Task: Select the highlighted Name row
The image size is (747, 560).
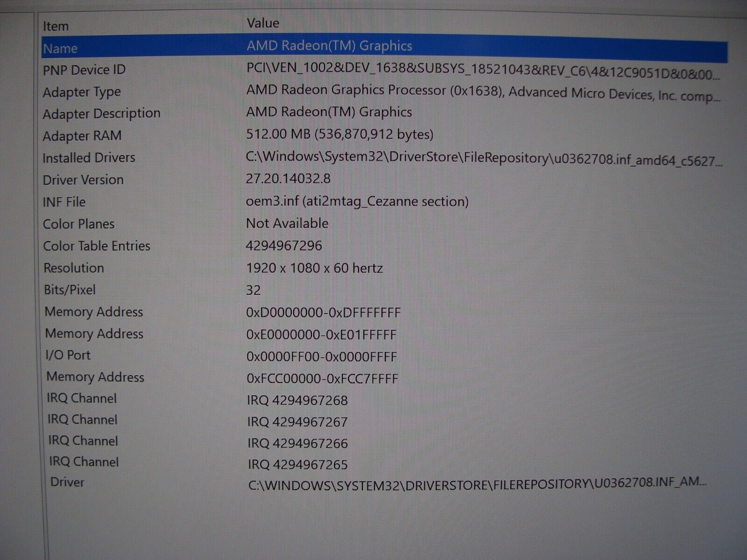Action: (x=60, y=49)
